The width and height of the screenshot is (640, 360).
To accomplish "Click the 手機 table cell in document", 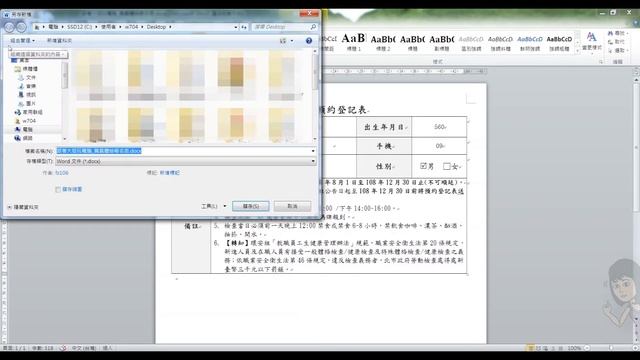I will 384,146.
